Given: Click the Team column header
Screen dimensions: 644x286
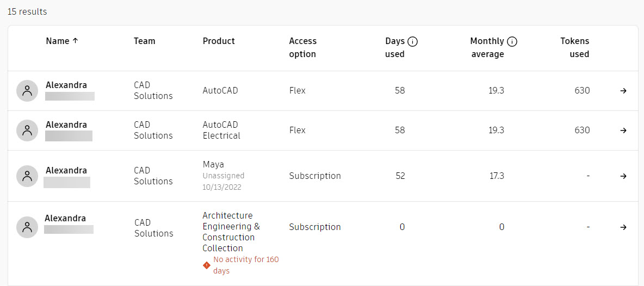Looking at the screenshot, I should click(145, 41).
